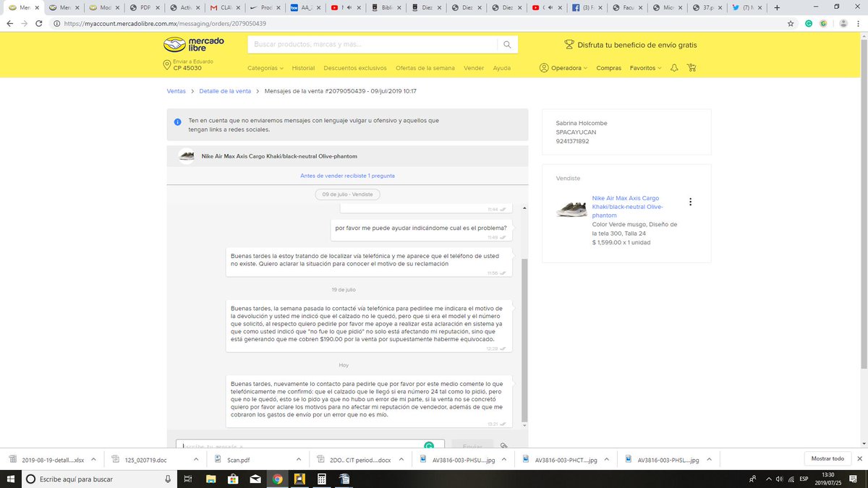868x488 pixels.
Task: Click the Enviar message button
Action: tap(472, 447)
